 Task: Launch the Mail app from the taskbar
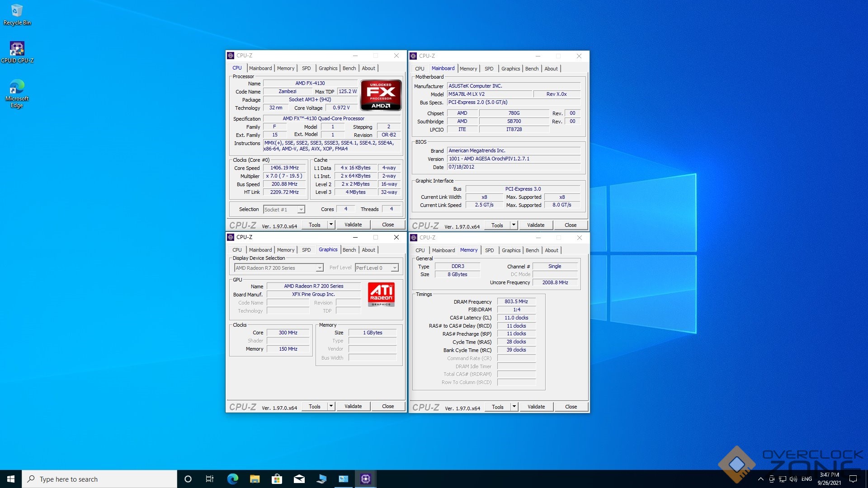(x=299, y=479)
